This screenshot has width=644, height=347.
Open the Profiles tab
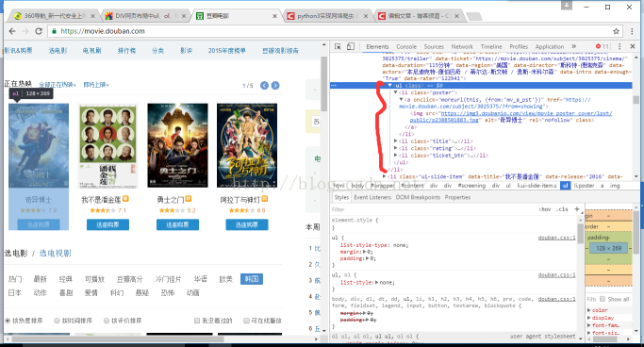point(519,47)
